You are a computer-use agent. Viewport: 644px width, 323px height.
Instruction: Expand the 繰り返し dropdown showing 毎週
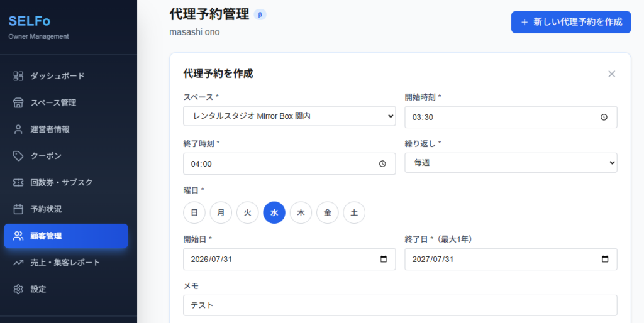[511, 163]
